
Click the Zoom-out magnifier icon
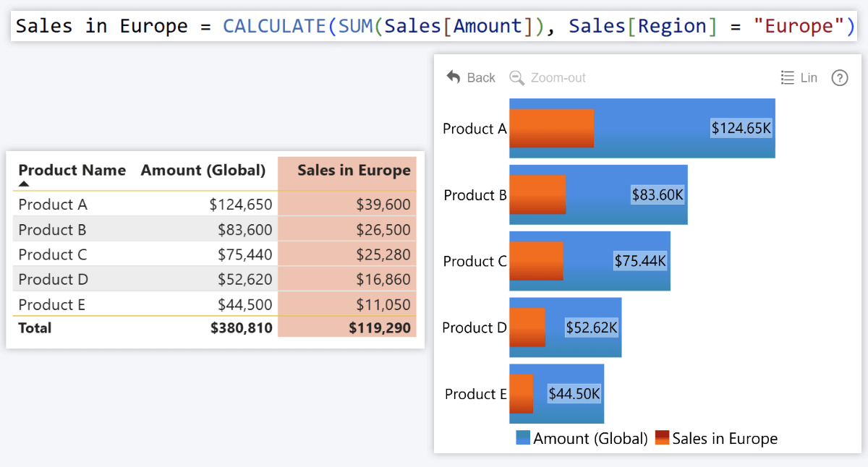(x=516, y=77)
